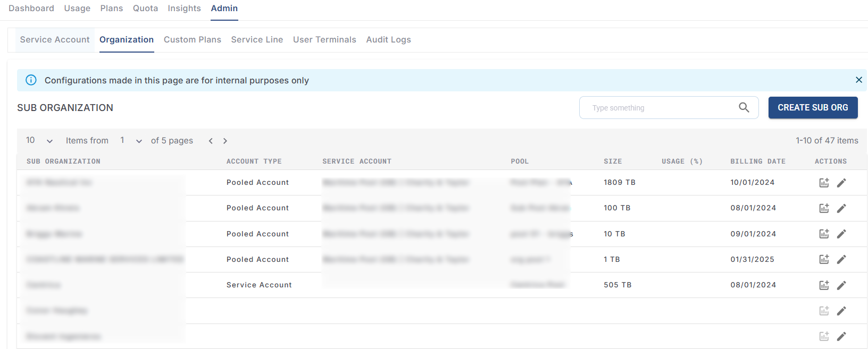Viewport: 868px width, 349px height.
Task: Click the chart icon for the 1809 TB row
Action: (824, 183)
